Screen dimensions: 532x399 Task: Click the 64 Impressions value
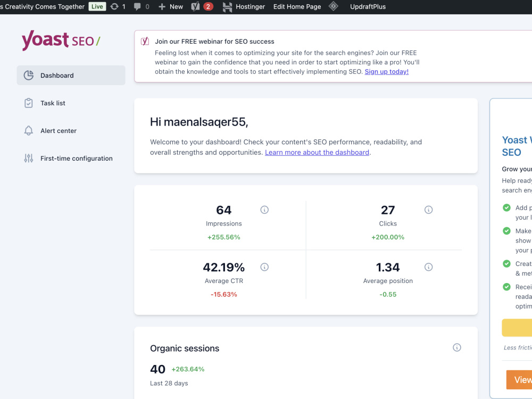coord(223,210)
